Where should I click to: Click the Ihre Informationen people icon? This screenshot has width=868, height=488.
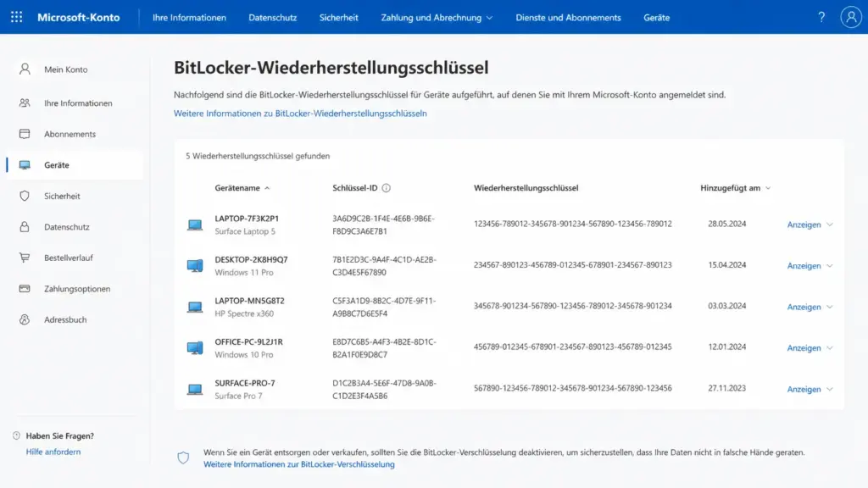(25, 103)
